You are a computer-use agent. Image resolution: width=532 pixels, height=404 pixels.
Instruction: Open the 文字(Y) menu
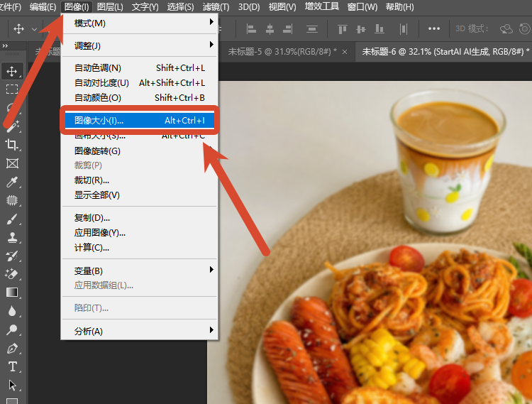(x=145, y=7)
